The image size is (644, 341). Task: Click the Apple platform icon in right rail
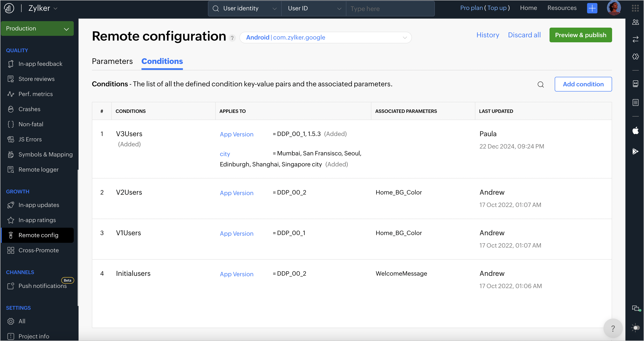[x=635, y=131]
